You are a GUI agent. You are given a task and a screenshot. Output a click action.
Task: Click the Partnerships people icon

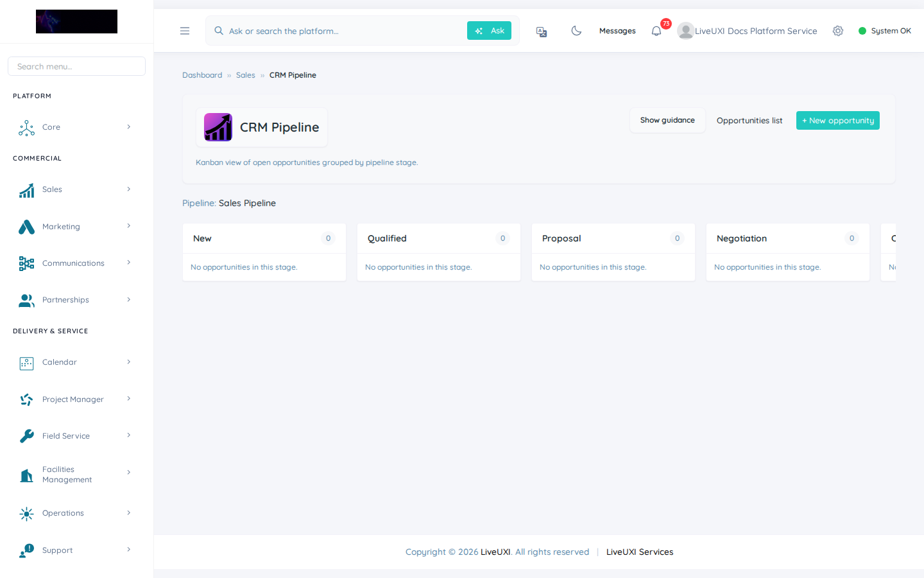[x=26, y=300]
